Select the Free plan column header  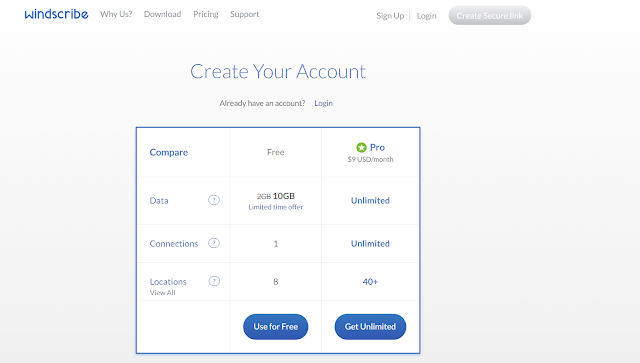[276, 152]
